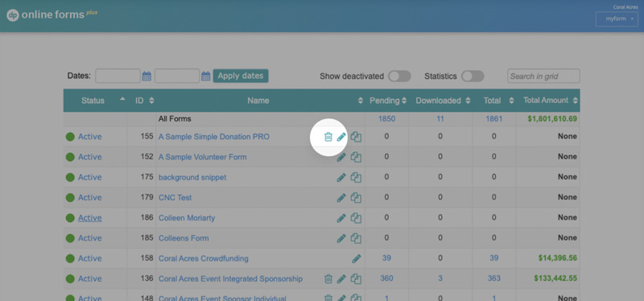Open A Sample Simple Donation PRO link
This screenshot has width=644, height=301.
[214, 137]
